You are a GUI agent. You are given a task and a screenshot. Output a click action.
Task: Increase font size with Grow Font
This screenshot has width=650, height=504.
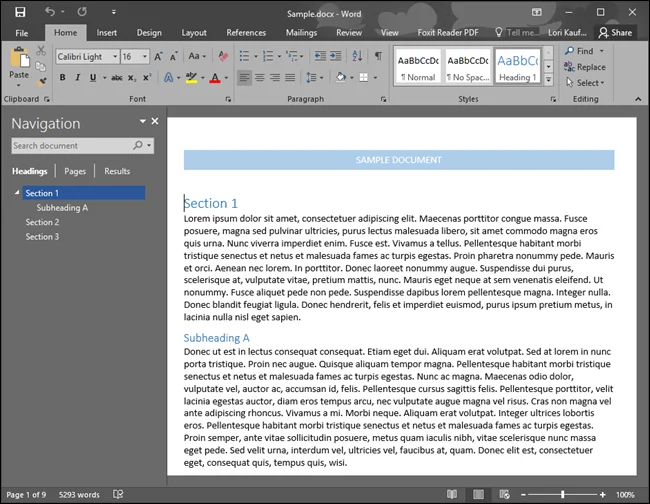pyautogui.click(x=158, y=56)
